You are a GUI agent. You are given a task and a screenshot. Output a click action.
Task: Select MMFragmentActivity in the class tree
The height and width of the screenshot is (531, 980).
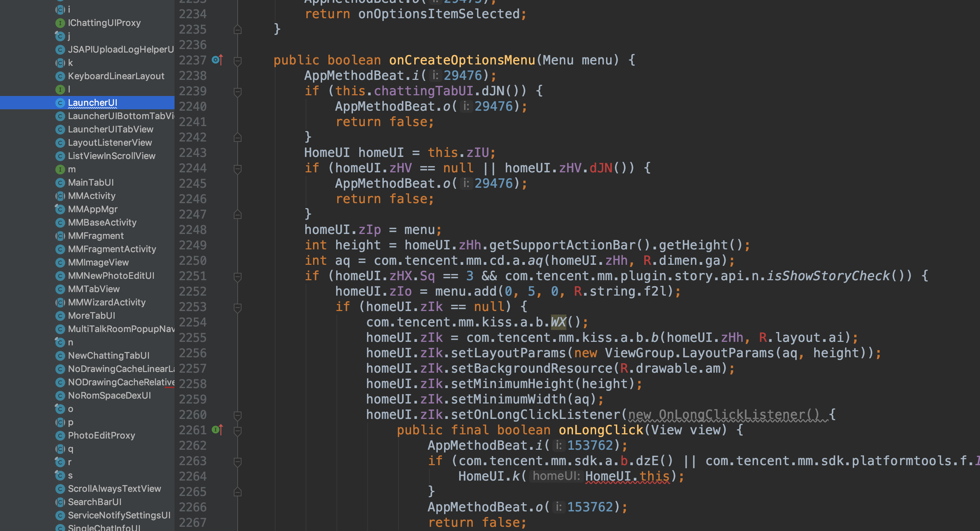[112, 249]
